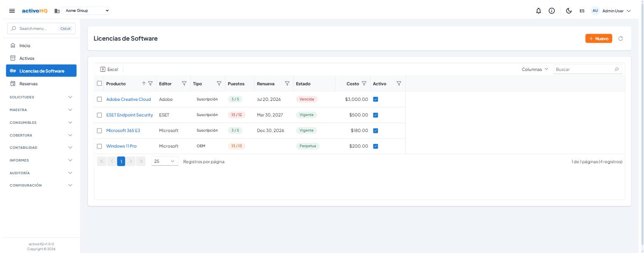Go to previous page
Viewport: 644px width, 253px height.
pyautogui.click(x=112, y=161)
